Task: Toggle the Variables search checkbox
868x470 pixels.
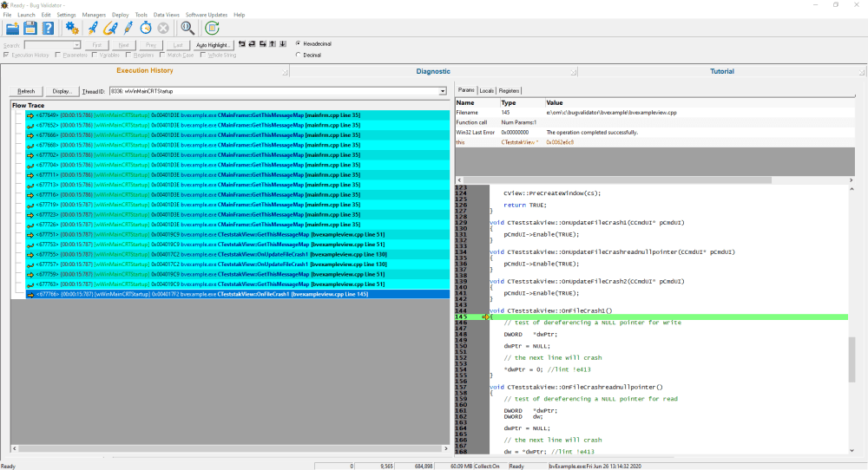Action: 95,55
